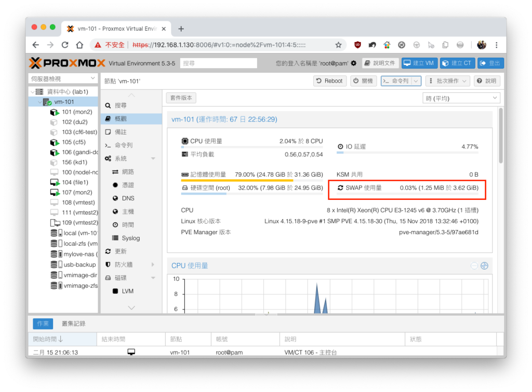The image size is (532, 392).
Task: Open 搜尋 in node menu
Action: (131, 105)
